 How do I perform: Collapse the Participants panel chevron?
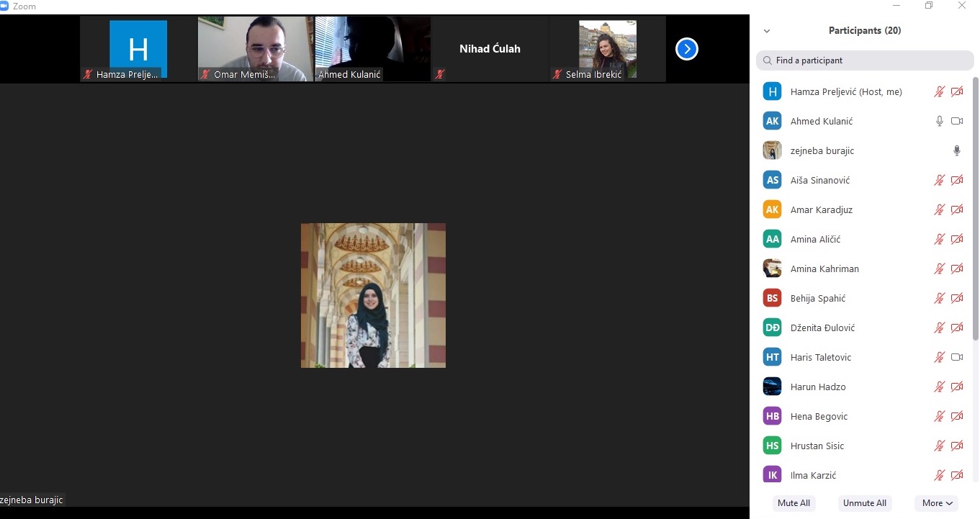click(767, 31)
